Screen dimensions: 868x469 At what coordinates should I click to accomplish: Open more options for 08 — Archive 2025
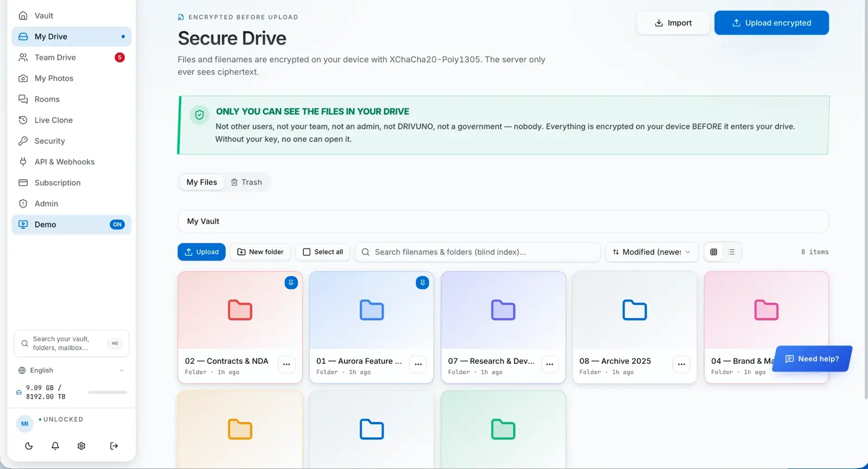click(x=681, y=364)
